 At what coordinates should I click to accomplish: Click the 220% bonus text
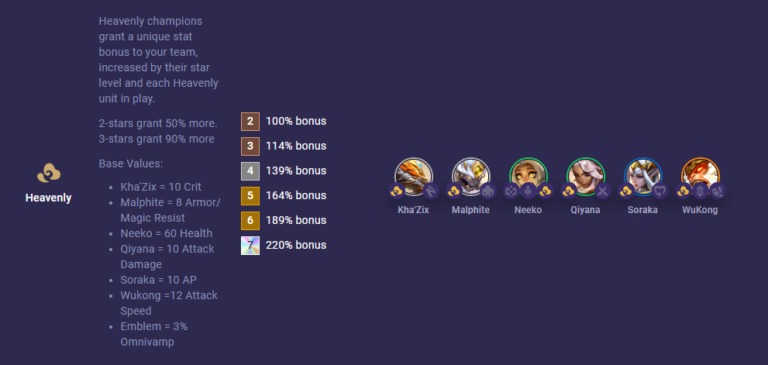296,245
